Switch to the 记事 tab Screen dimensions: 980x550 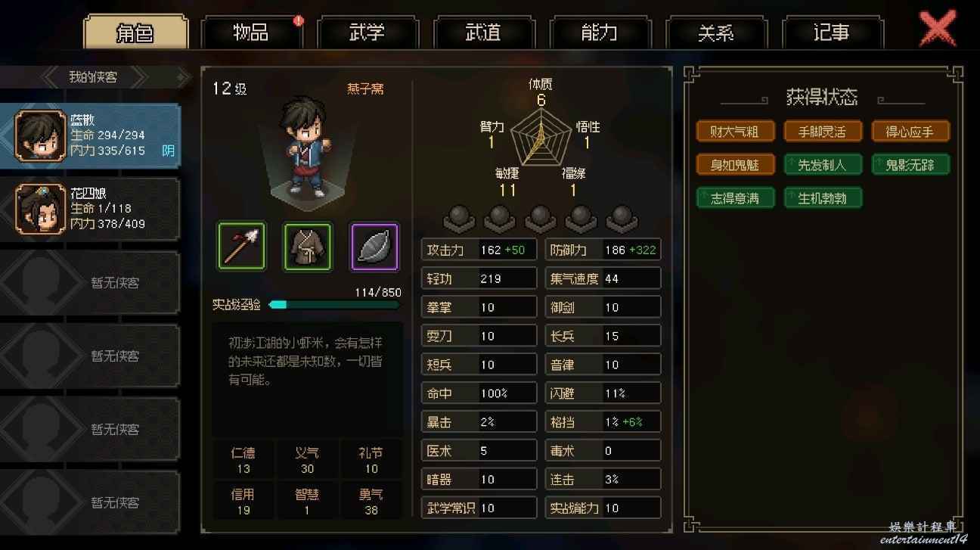tap(832, 33)
